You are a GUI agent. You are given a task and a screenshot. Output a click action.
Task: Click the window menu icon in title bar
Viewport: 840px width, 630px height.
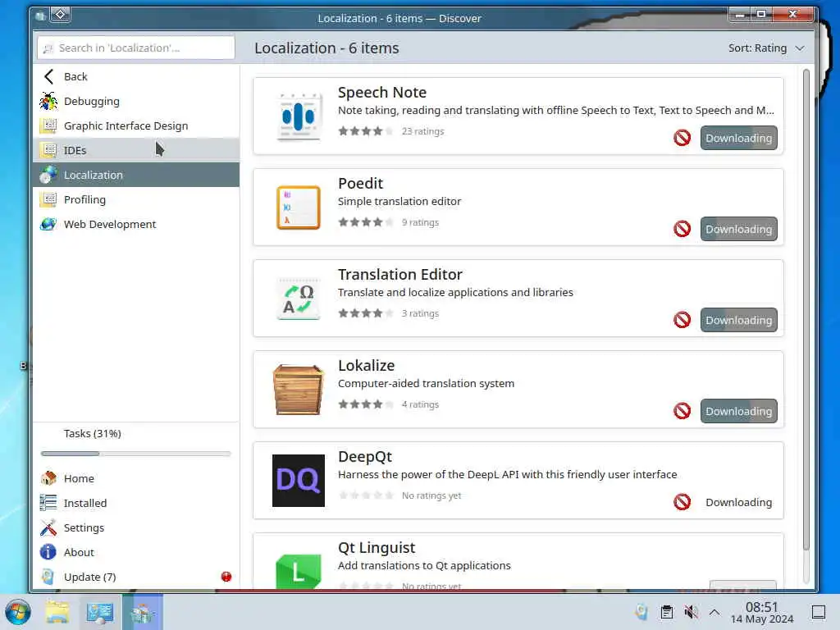(41, 16)
